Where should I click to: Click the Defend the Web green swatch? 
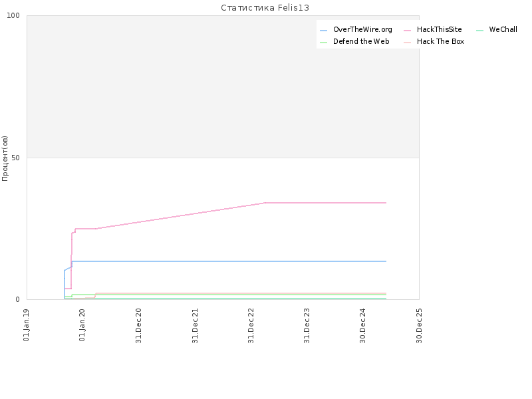[323, 43]
